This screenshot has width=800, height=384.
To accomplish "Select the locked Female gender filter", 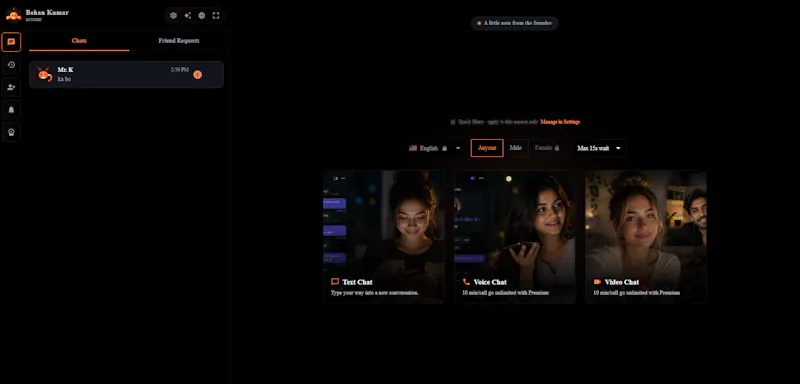I will 547,148.
